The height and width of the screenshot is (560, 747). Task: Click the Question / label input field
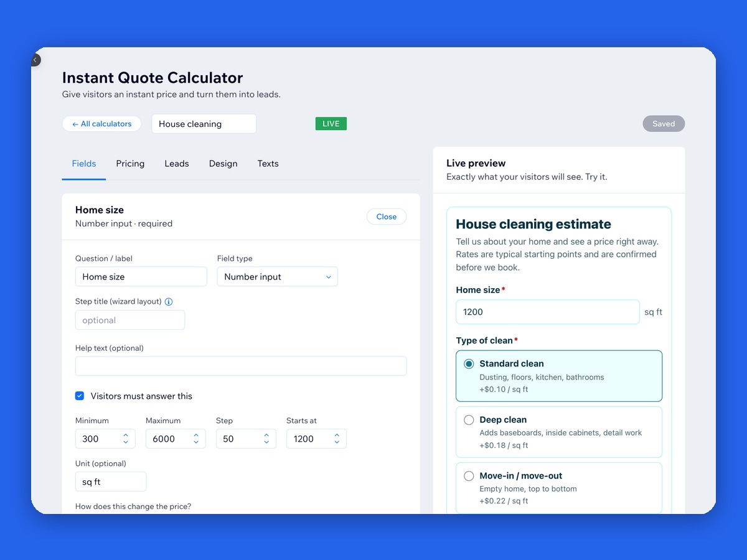click(x=141, y=277)
